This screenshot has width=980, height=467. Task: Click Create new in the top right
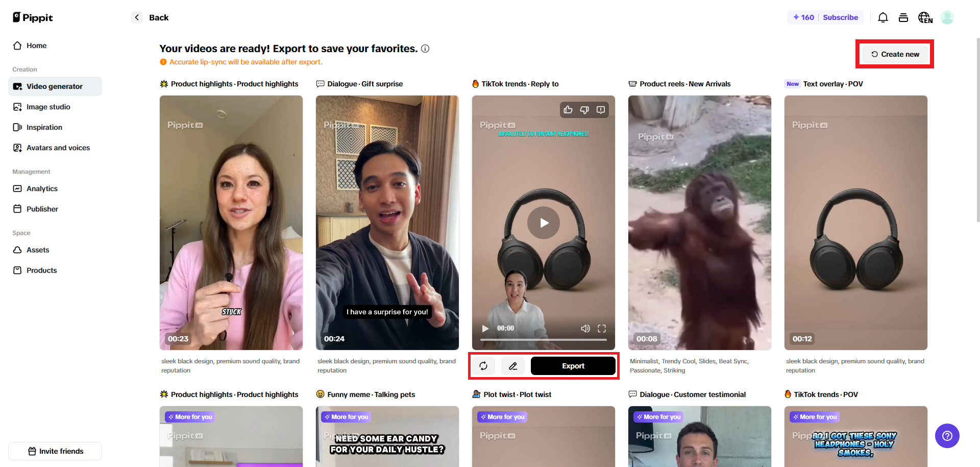(894, 54)
